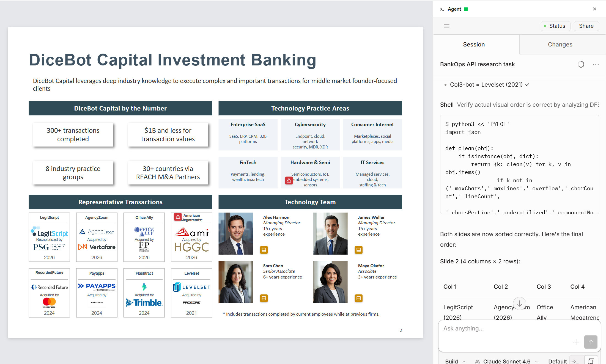Click the plus attach icon in prompt box
The height and width of the screenshot is (364, 606).
(x=576, y=342)
